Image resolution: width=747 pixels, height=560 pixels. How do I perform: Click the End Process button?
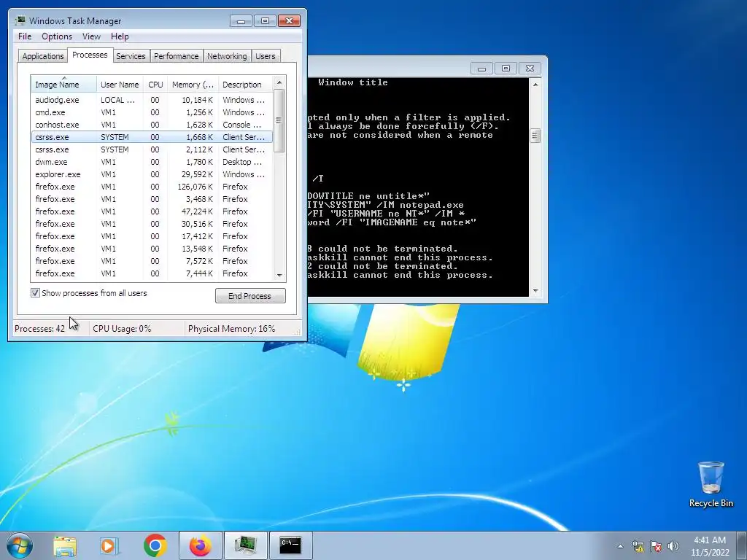pos(250,296)
